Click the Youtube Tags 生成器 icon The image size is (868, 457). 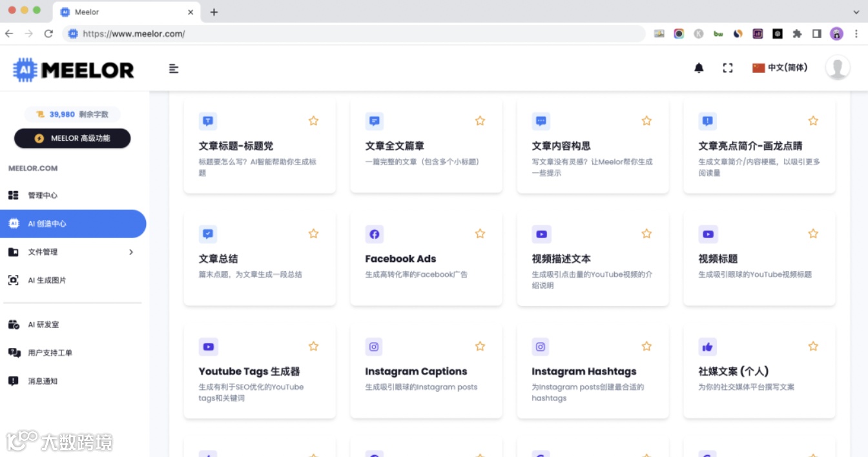point(208,347)
